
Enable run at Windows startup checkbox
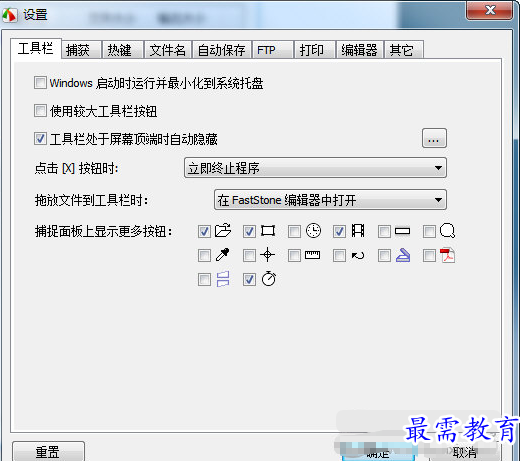point(40,82)
